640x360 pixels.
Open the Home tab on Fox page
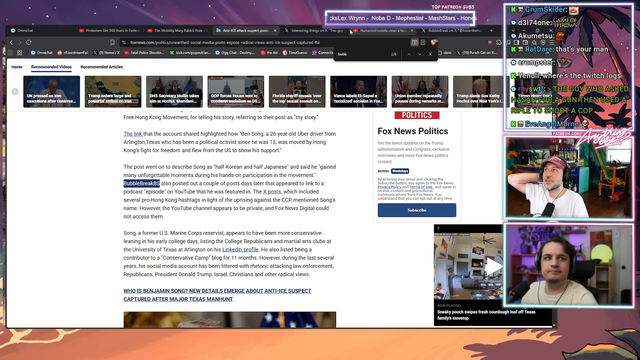[17, 67]
